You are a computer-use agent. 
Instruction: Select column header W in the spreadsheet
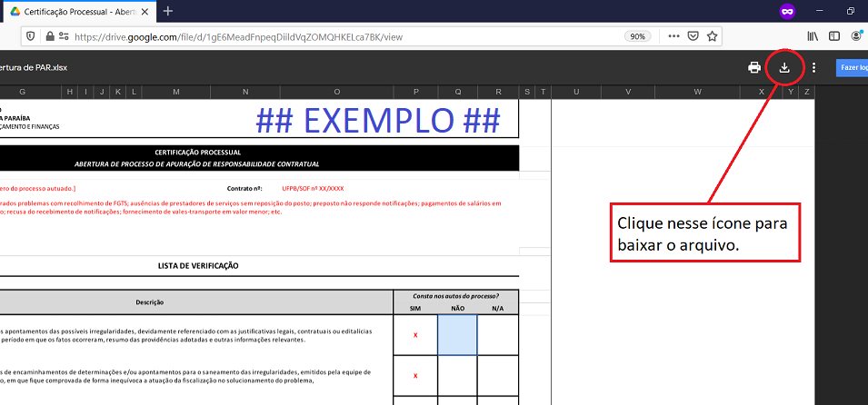(x=697, y=92)
